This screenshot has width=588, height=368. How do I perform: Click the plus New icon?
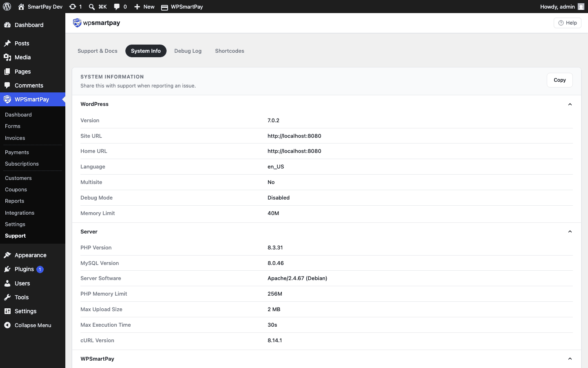(137, 7)
